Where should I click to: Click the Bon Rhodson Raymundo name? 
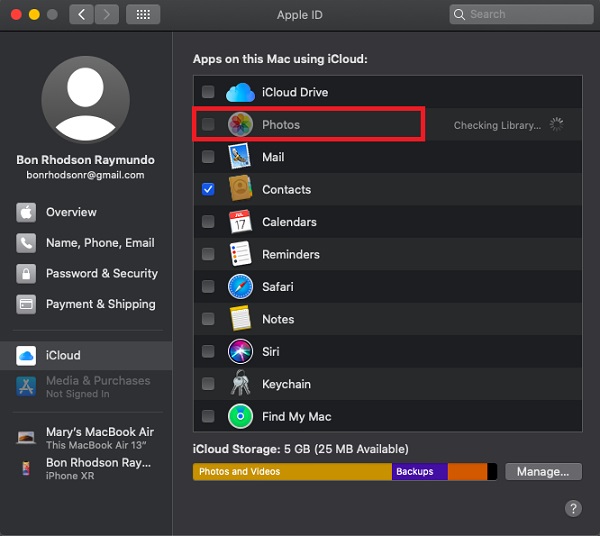pyautogui.click(x=85, y=160)
